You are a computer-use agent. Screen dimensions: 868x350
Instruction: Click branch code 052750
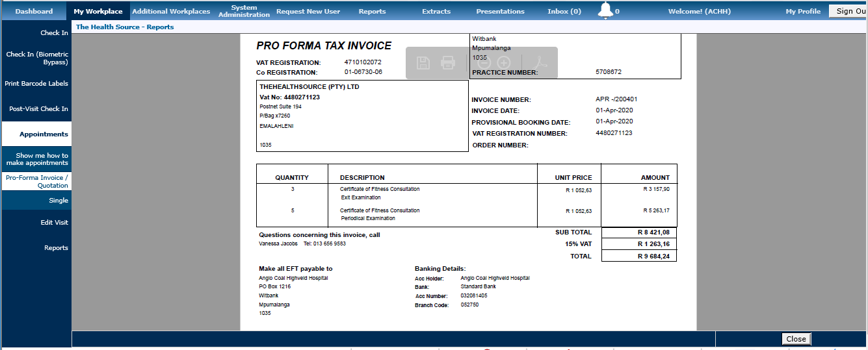coord(469,305)
